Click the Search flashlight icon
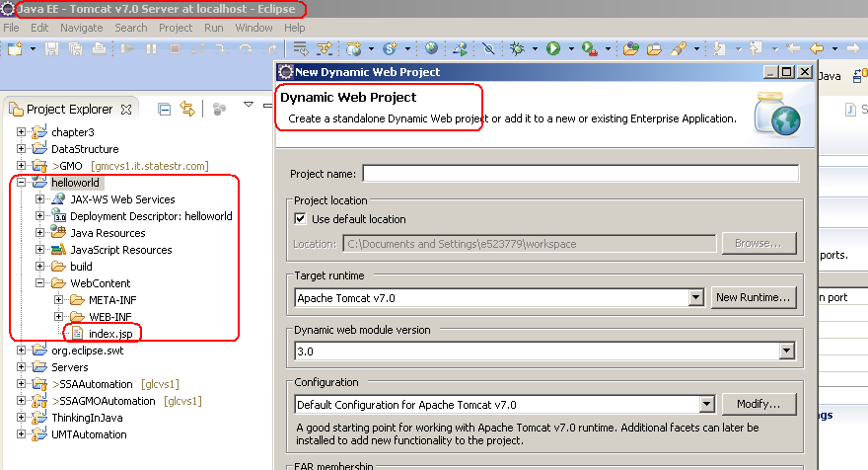Viewport: 868px width, 470px height. click(679, 48)
